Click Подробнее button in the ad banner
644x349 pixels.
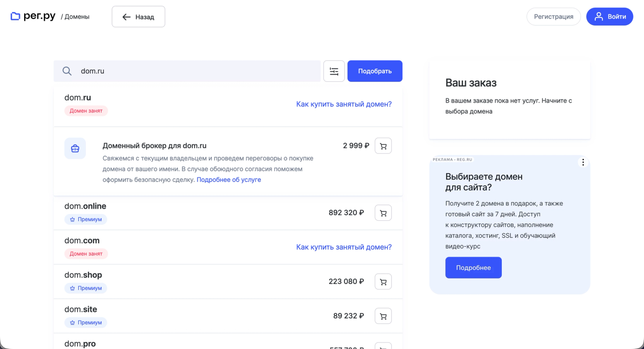[473, 268]
